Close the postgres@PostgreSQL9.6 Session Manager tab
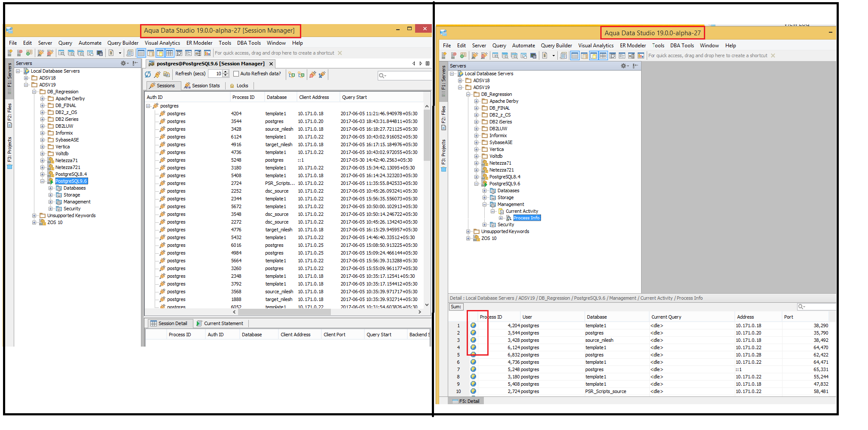The image size is (868, 430). tap(271, 64)
